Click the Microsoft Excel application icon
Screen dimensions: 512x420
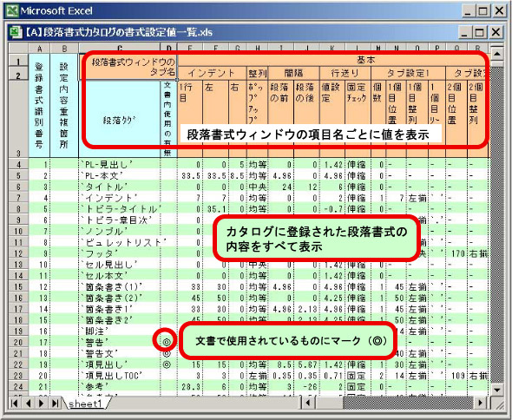(x=12, y=11)
